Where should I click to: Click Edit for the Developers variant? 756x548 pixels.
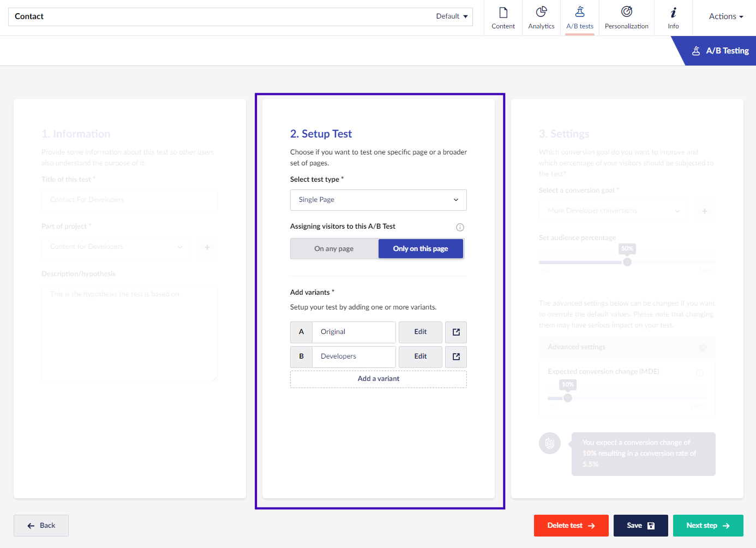pos(420,356)
